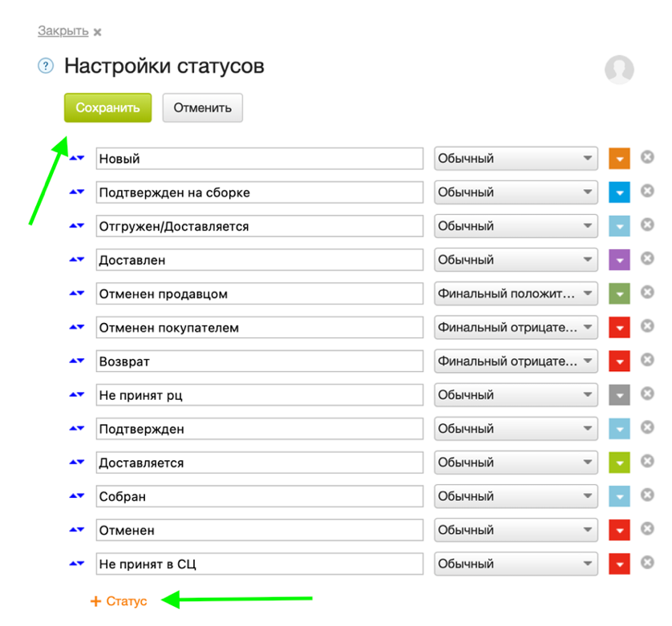This screenshot has height=626, width=672.
Task: Click the help question mark icon
Action: (x=45, y=66)
